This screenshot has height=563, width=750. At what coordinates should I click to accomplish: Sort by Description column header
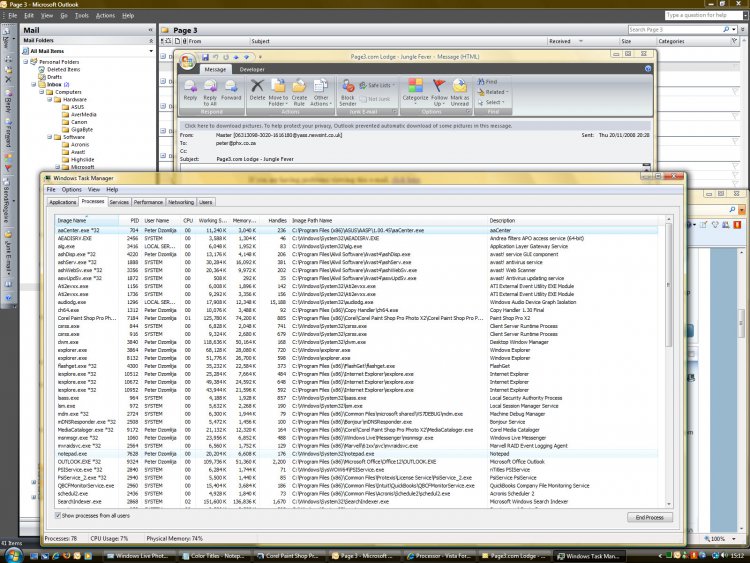(x=574, y=221)
